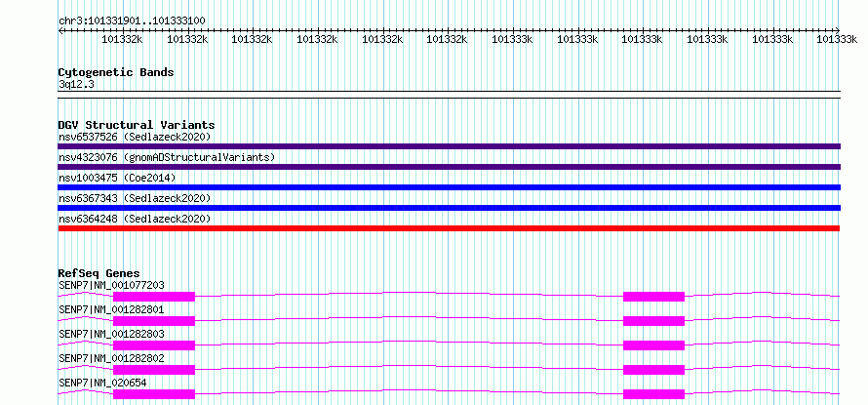Select the shorter exon block of NM_020654
This screenshot has height=405, width=868.
tap(653, 394)
